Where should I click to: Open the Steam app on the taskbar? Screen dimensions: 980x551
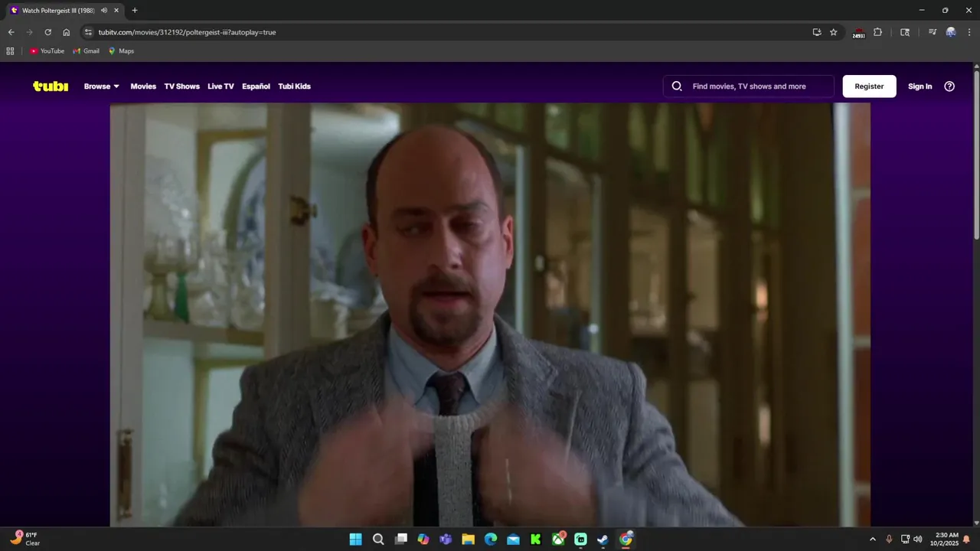click(603, 540)
